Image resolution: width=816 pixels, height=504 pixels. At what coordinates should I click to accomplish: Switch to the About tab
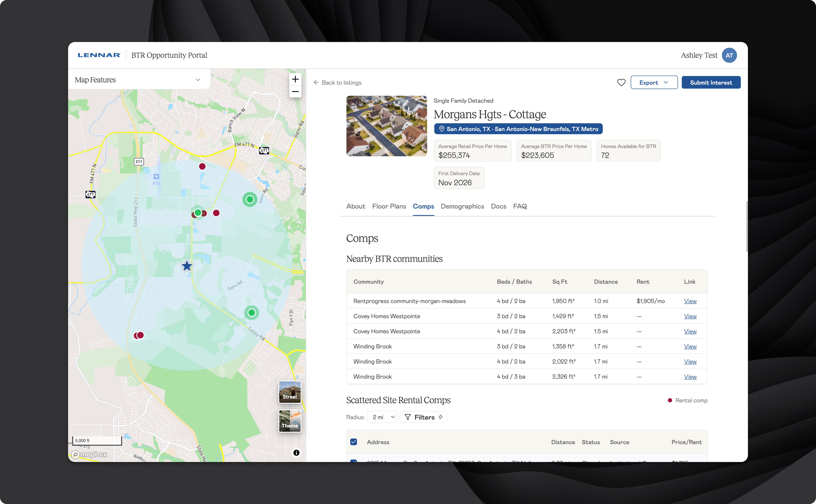356,206
